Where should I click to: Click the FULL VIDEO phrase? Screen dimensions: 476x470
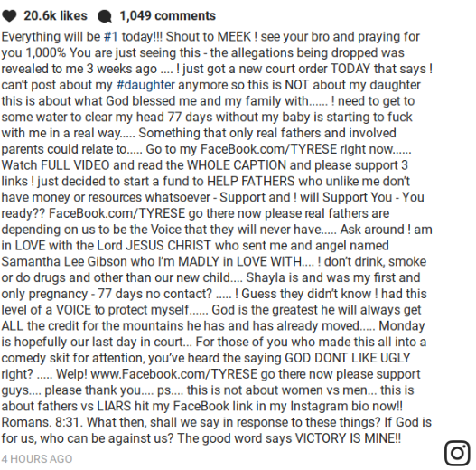75,165
